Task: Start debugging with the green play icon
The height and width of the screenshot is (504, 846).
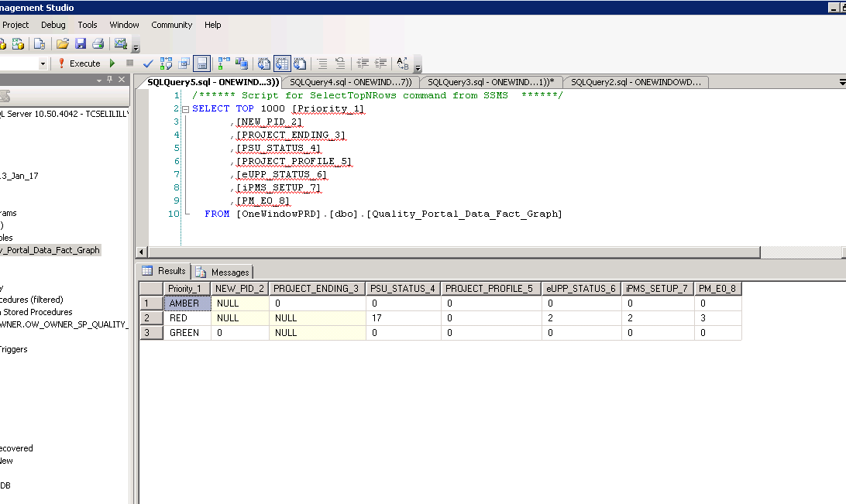Action: pyautogui.click(x=112, y=63)
